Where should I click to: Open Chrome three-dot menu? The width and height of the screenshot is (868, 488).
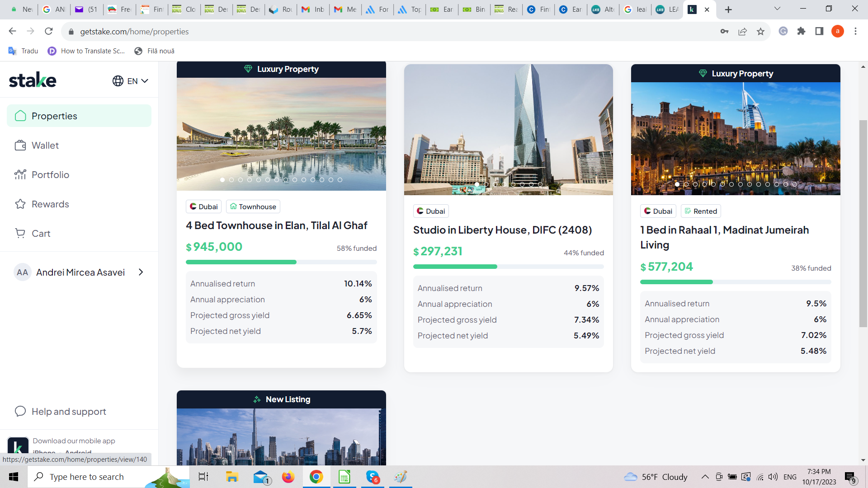click(855, 31)
